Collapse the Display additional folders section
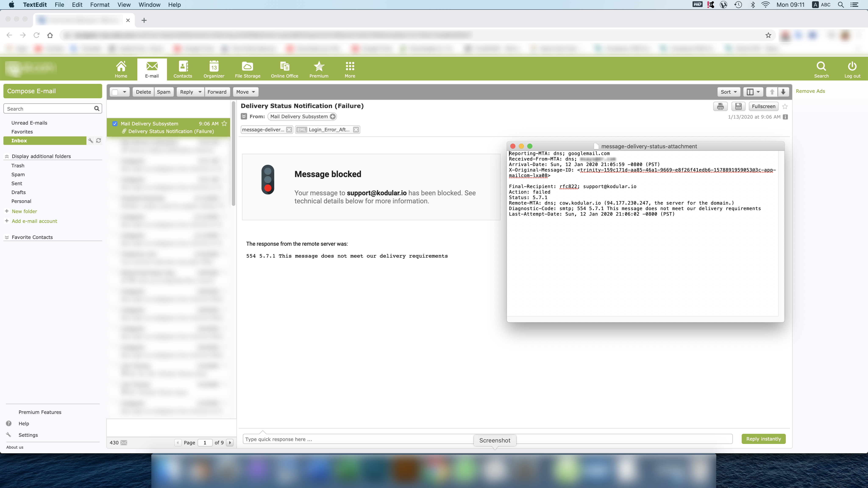Viewport: 868px width, 488px height. (x=7, y=156)
